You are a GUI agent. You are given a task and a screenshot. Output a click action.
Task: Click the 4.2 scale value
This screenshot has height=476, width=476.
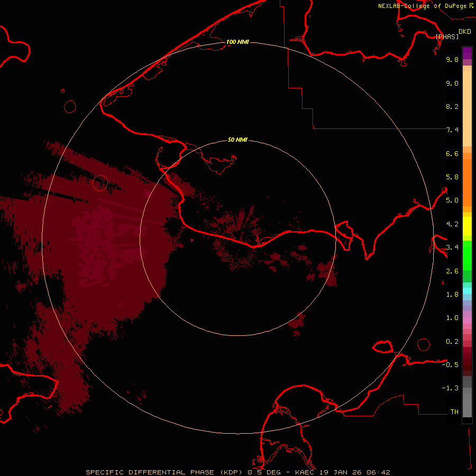(x=452, y=224)
